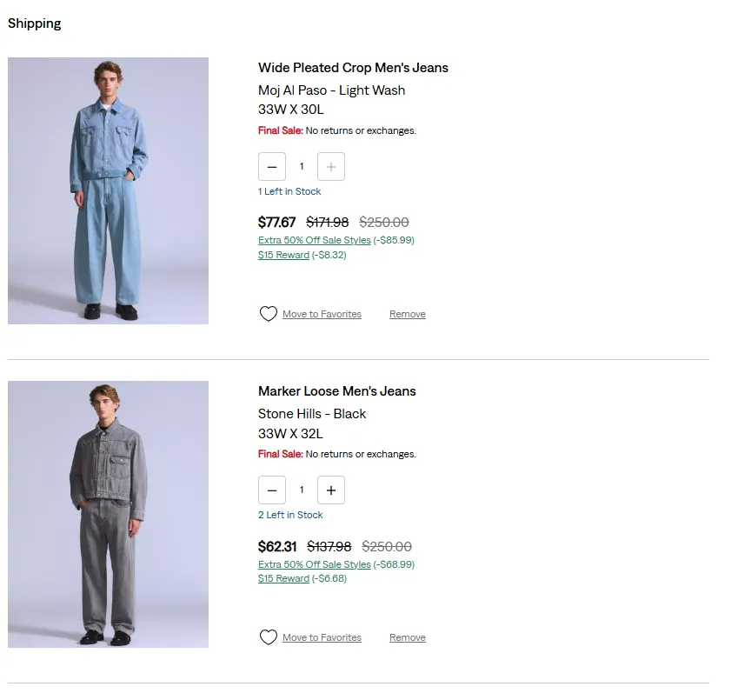731x700 pixels.
Task: Remove Wide Pleated Crop Jeans from cart
Action: 408,314
